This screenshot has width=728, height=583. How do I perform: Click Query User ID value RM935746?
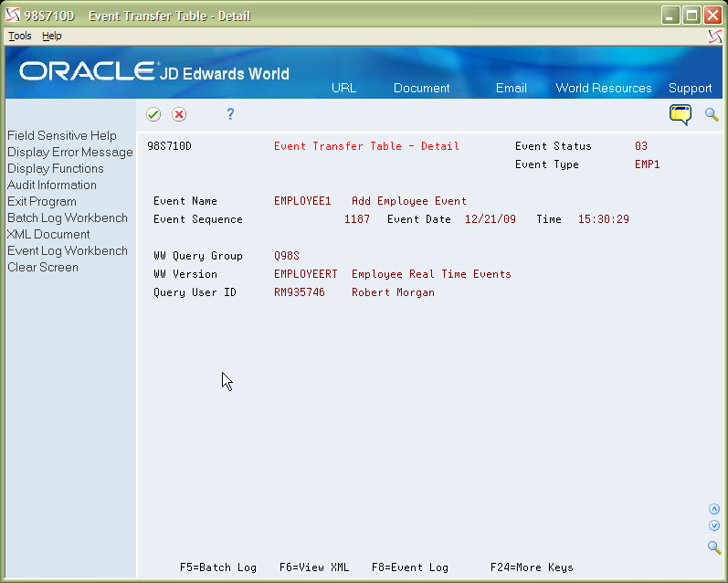tap(299, 292)
